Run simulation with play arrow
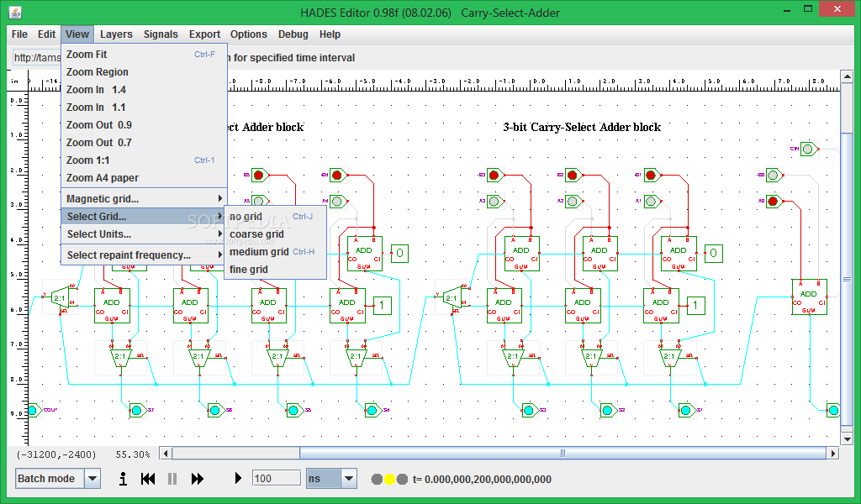This screenshot has width=861, height=504. pyautogui.click(x=238, y=478)
